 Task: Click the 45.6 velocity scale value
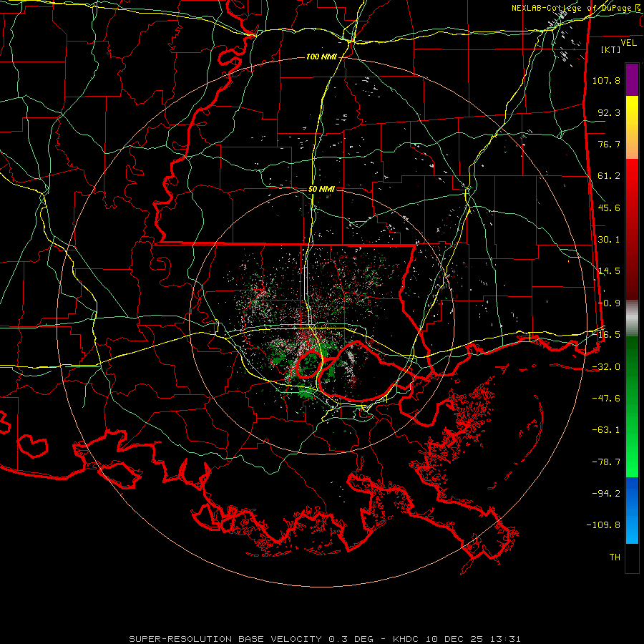point(609,208)
